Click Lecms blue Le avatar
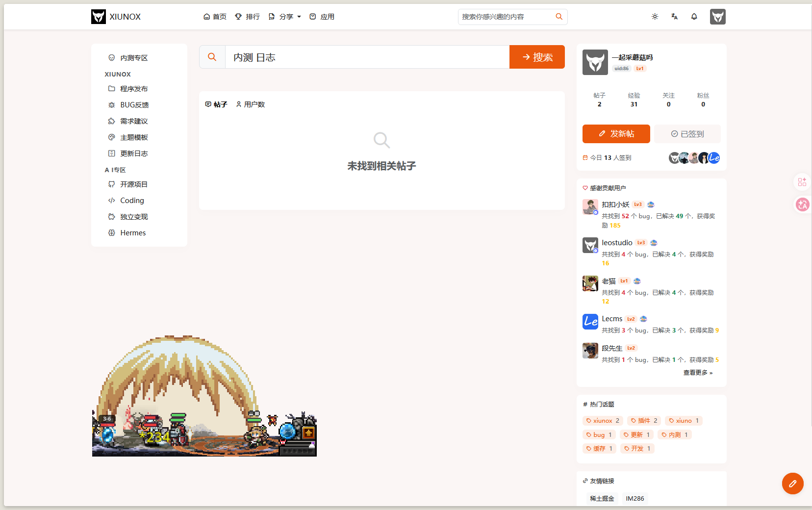 tap(590, 322)
